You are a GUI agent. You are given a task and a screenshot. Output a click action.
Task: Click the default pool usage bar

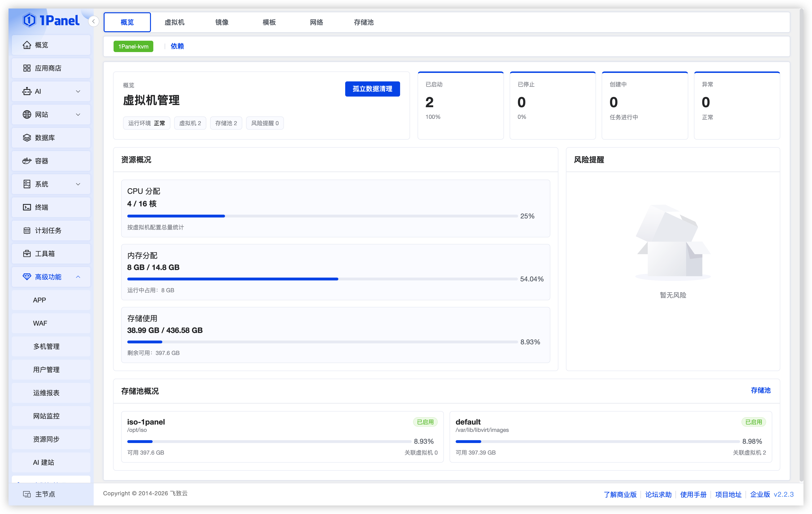tap(598, 442)
